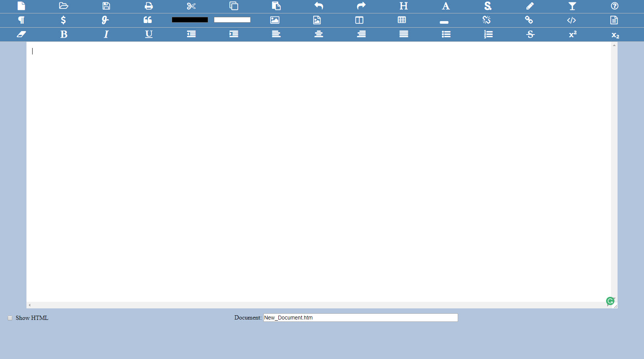Viewport: 644px width, 359px height.
Task: Toggle Bold formatting
Action: [64, 35]
